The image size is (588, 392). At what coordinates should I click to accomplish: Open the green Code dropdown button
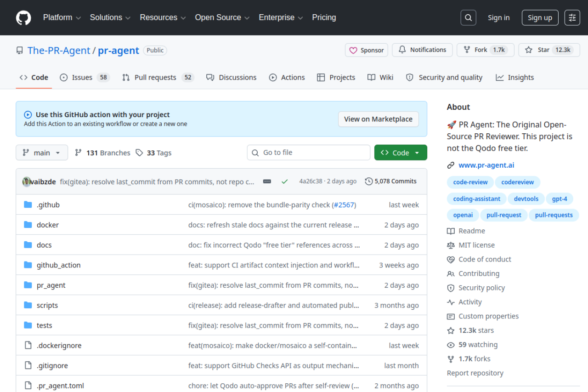click(401, 153)
